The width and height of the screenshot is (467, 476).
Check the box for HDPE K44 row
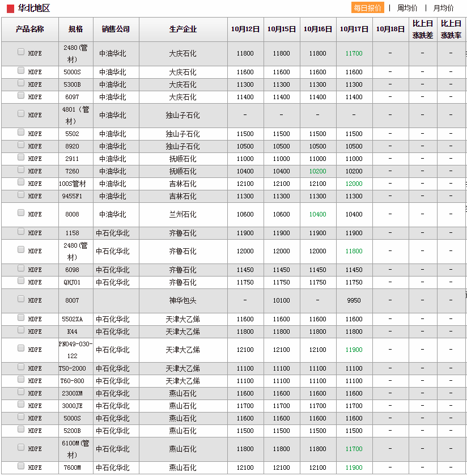click(20, 330)
